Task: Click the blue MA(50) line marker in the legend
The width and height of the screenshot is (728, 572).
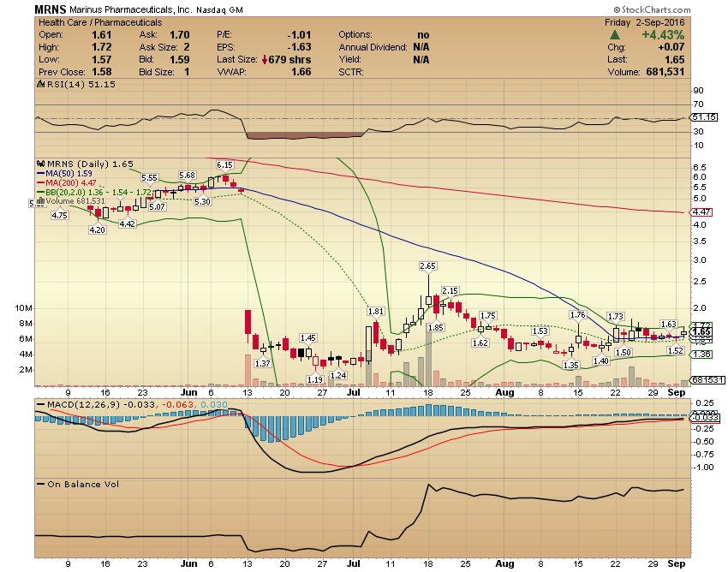Action: 41,174
